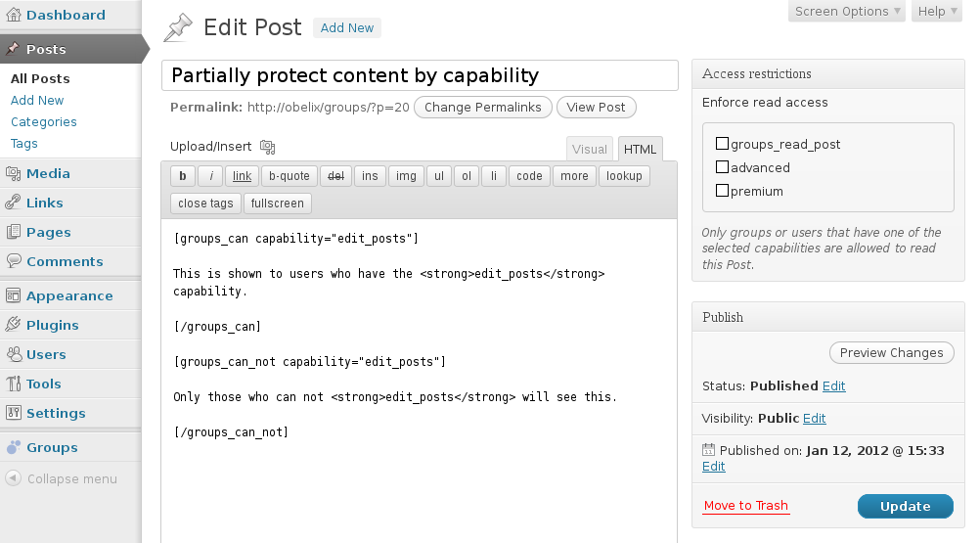Collapse the Access restrictions panel header
The width and height of the screenshot is (980, 543).
[x=828, y=73]
